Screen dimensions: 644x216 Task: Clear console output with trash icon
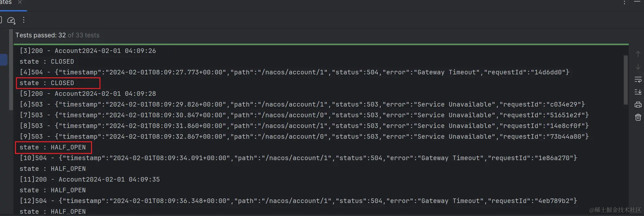point(638,117)
